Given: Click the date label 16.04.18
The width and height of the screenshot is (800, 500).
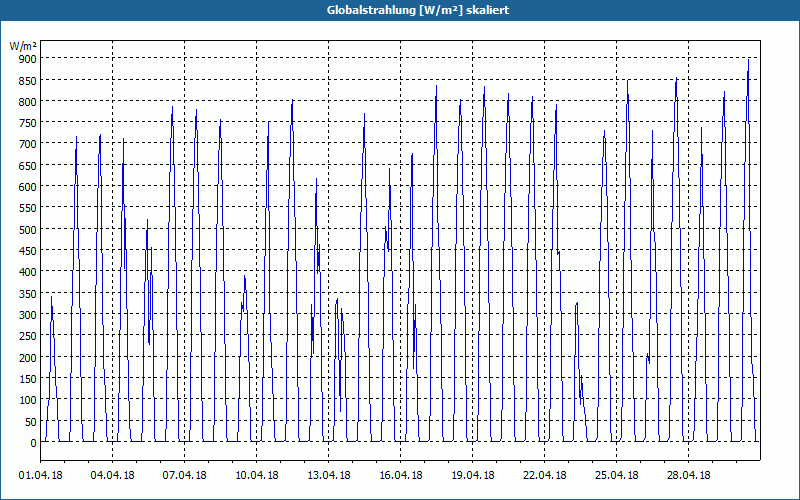Looking at the screenshot, I should (x=401, y=476).
